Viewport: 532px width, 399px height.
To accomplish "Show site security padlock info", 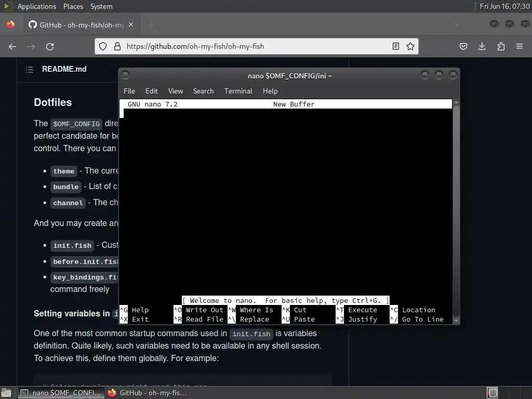I will point(117,46).
